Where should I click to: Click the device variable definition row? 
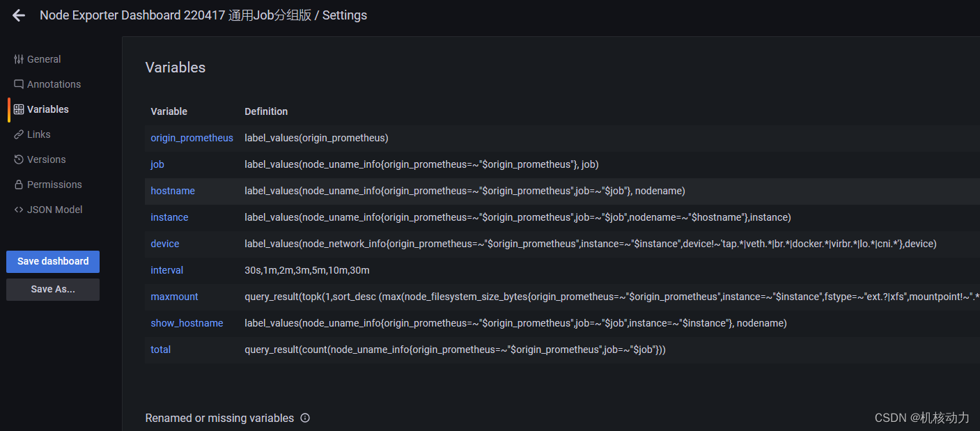[562, 244]
